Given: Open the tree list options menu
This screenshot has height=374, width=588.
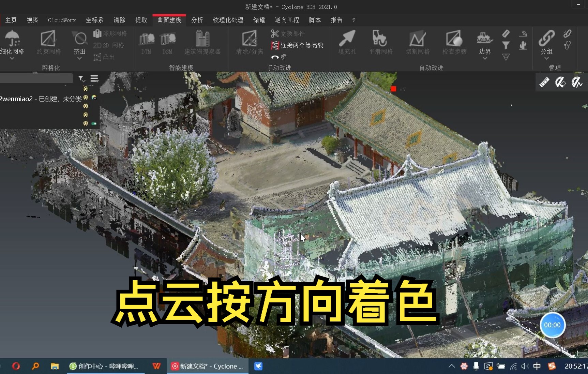Looking at the screenshot, I should 94,79.
